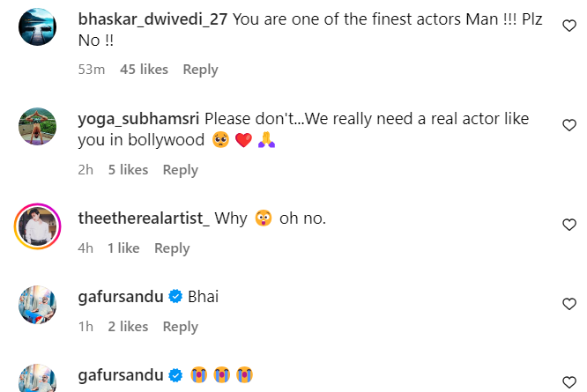Like bhaskar_dwivedi_27's comment with heart icon
This screenshot has height=392, width=587.
click(x=569, y=26)
